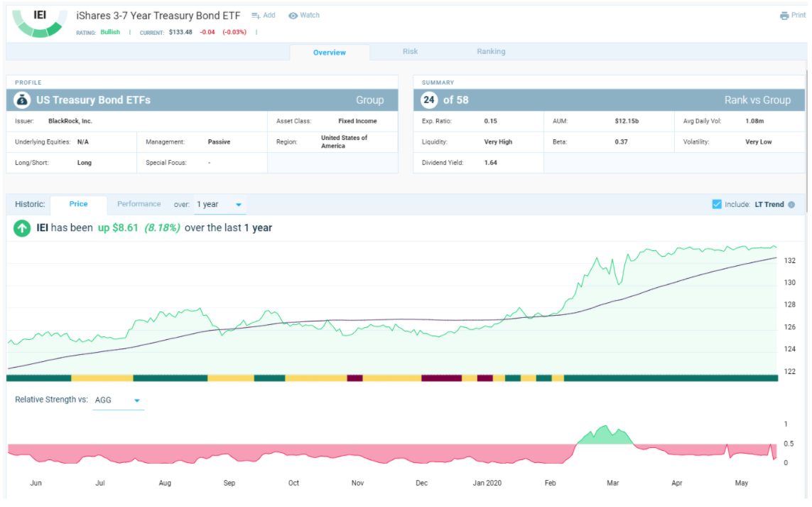
Task: Click the Bullish rating link
Action: point(109,31)
